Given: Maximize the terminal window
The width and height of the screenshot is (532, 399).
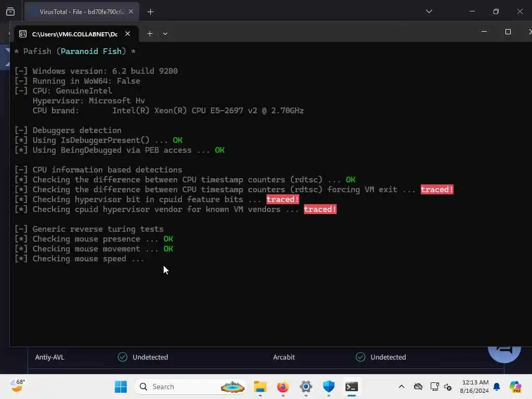Looking at the screenshot, I should click(508, 32).
